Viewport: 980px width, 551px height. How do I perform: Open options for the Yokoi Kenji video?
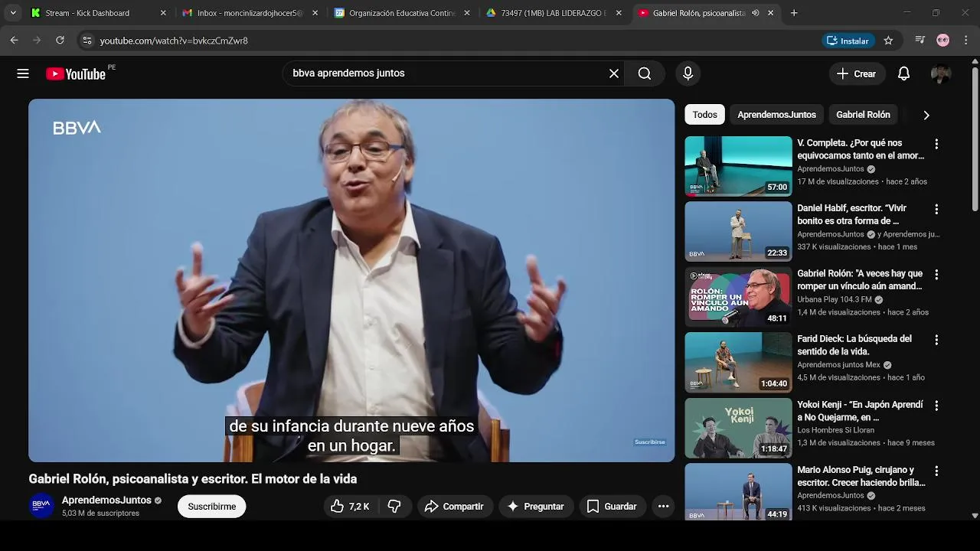coord(936,405)
